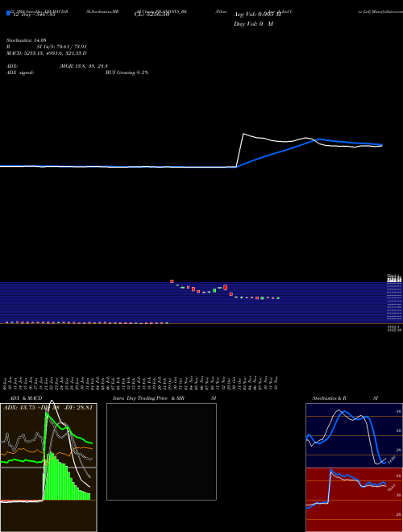Click the blue 12 Day SMA legend square
403x532 pixels.
coord(9,13)
